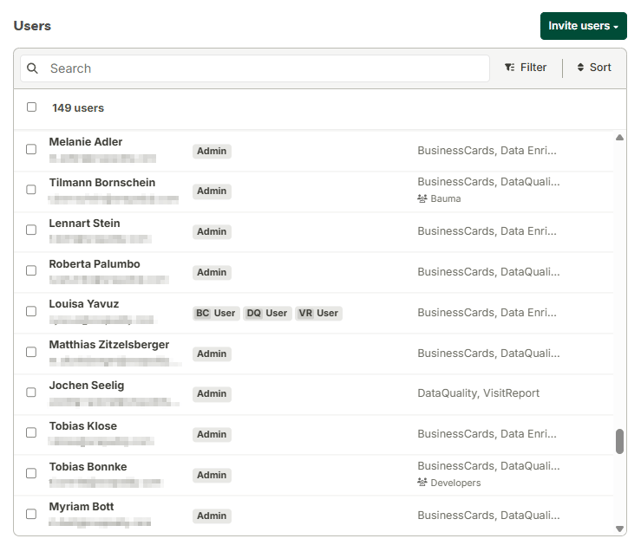The image size is (641, 545).
Task: Open the Sort options
Action: click(594, 67)
